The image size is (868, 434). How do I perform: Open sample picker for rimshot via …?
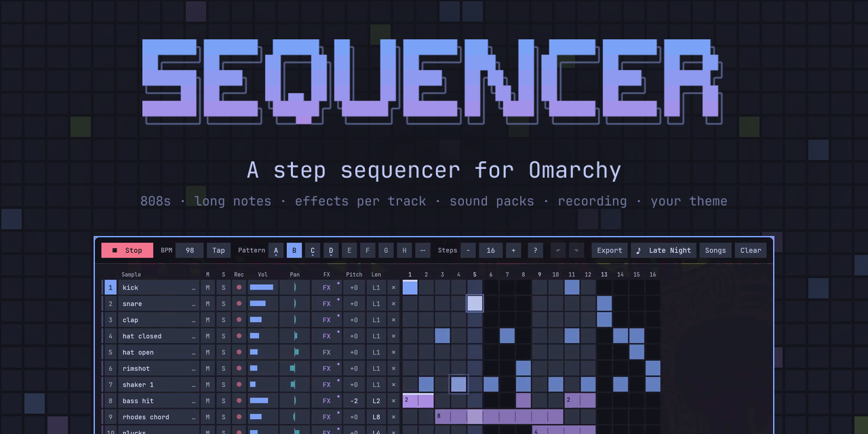click(x=194, y=370)
